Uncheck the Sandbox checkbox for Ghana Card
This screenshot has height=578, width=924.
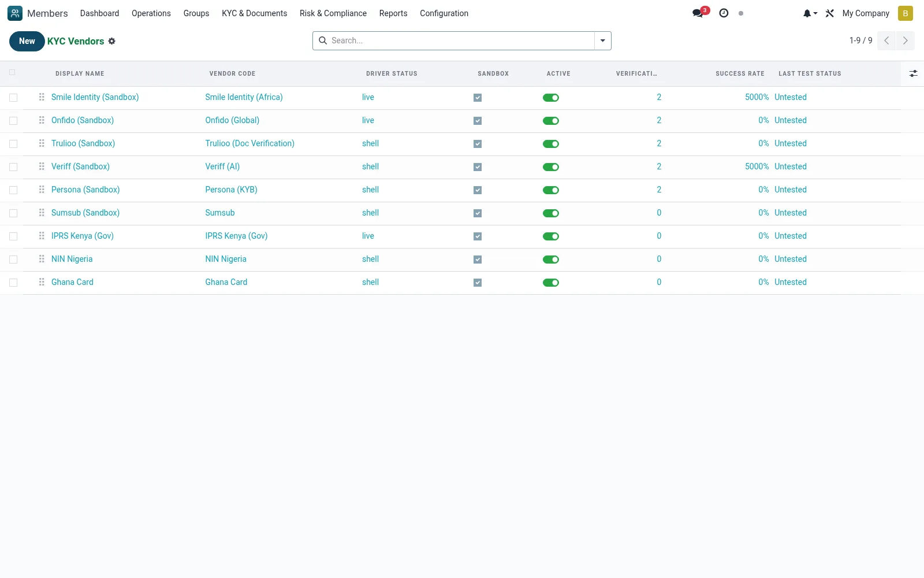[478, 283]
